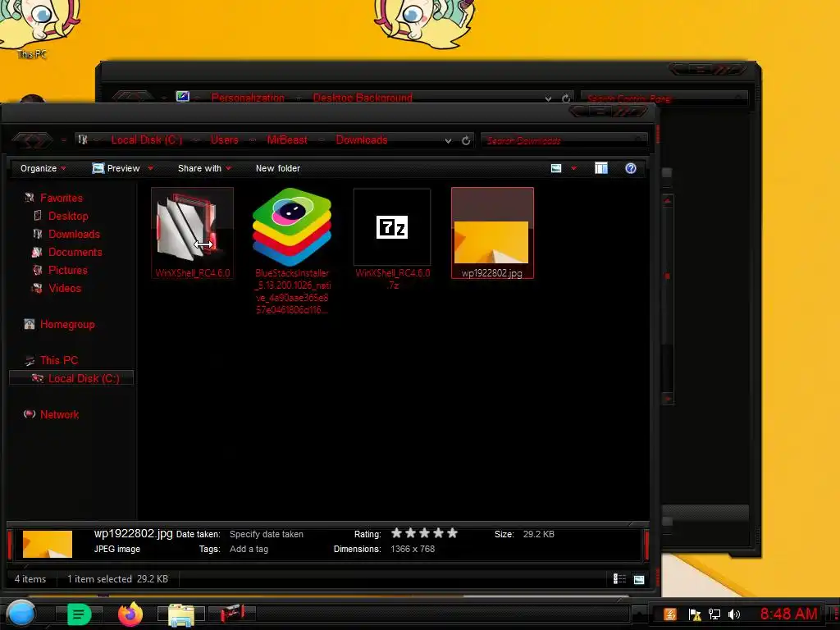Image resolution: width=840 pixels, height=630 pixels.
Task: Expand the view options dropdown arrow
Action: click(x=573, y=168)
